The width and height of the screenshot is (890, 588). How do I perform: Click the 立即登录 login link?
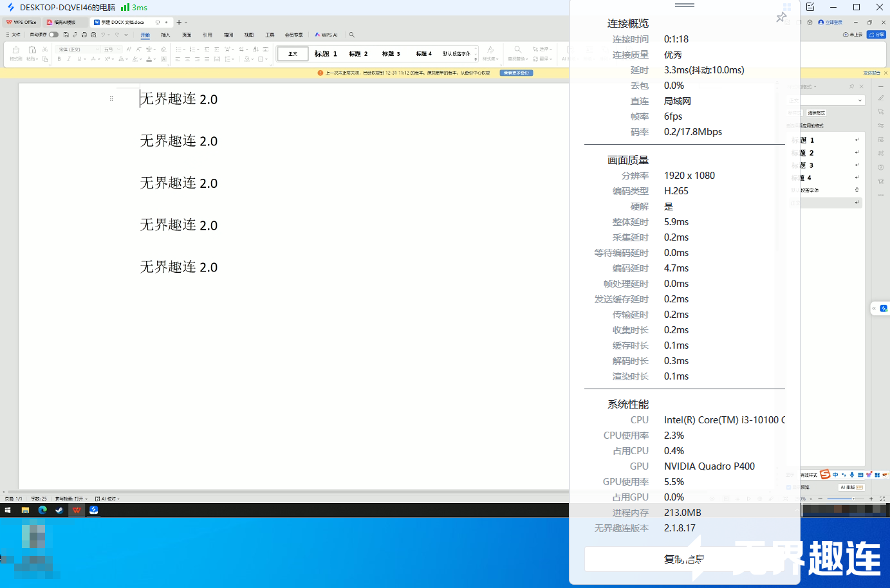point(830,23)
